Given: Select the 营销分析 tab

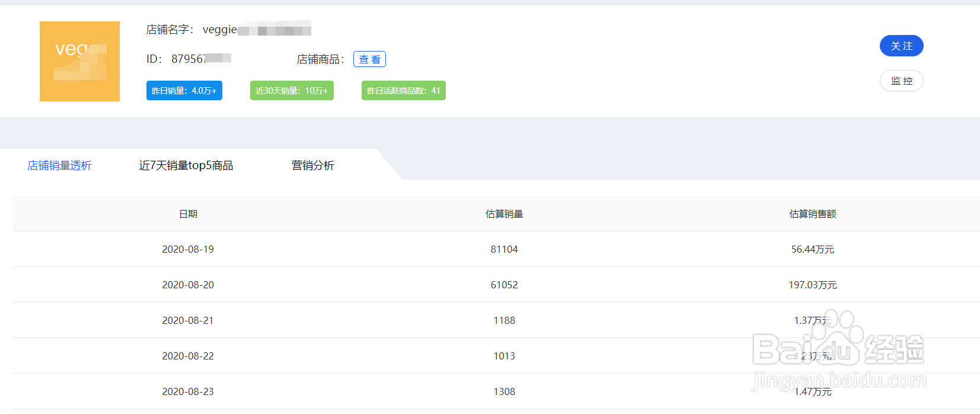Looking at the screenshot, I should coord(313,165).
